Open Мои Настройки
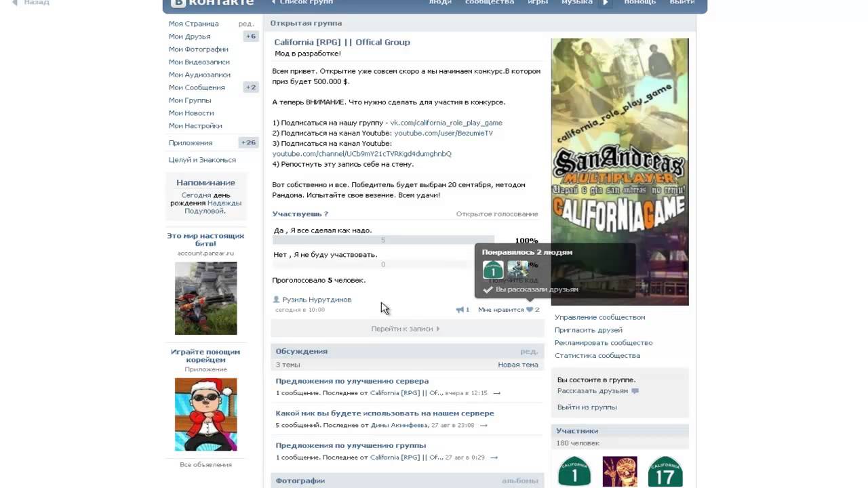 click(195, 126)
